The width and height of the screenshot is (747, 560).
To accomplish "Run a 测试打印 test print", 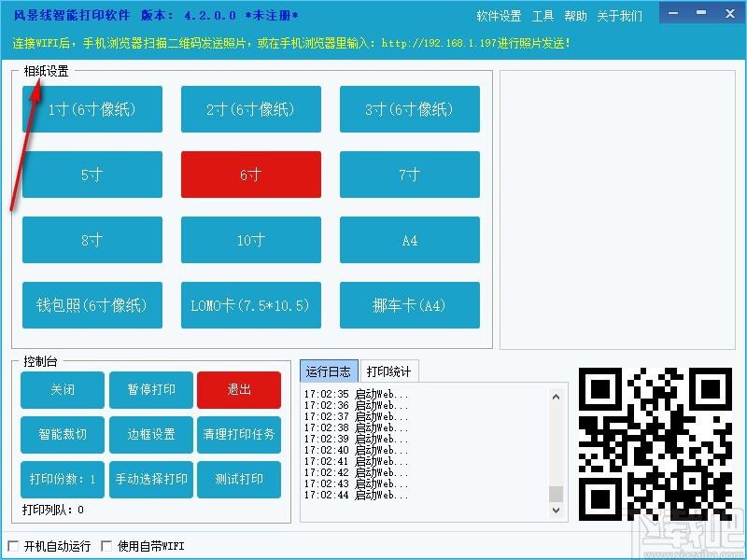I will pyautogui.click(x=239, y=479).
